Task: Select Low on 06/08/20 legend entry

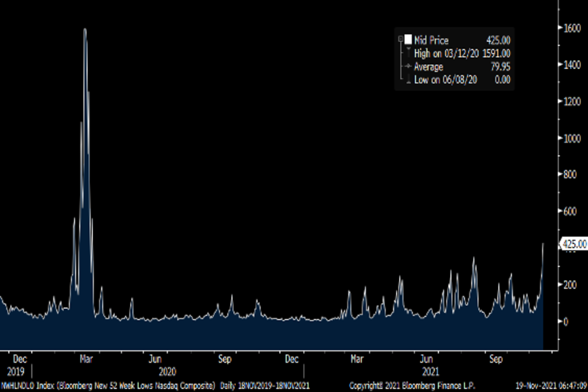Action: (x=445, y=80)
